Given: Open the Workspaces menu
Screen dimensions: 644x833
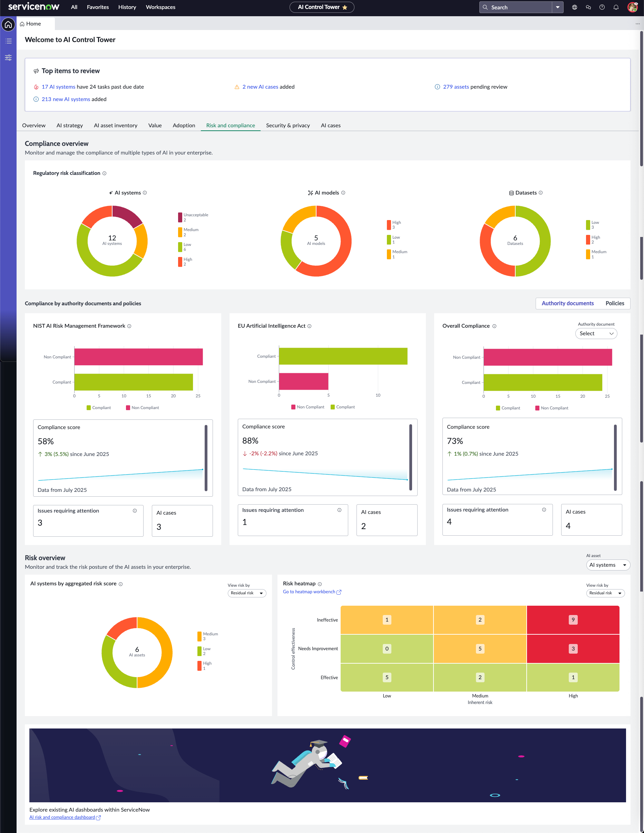Looking at the screenshot, I should coord(160,7).
